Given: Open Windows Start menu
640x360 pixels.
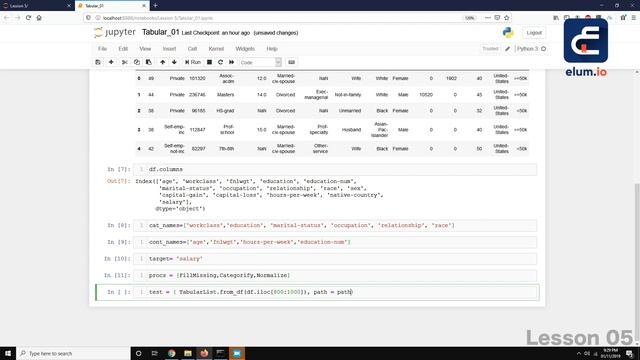Looking at the screenshot, I should point(8,353).
